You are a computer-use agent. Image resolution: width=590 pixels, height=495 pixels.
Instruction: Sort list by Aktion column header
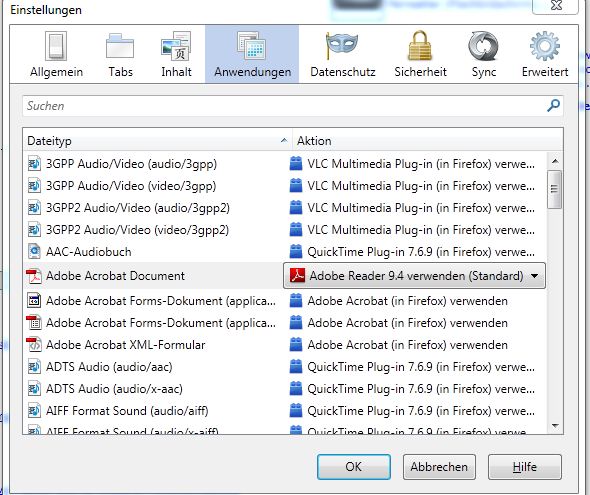428,141
